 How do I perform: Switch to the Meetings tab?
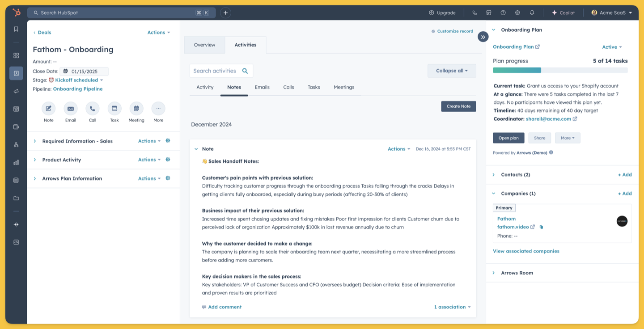point(344,87)
